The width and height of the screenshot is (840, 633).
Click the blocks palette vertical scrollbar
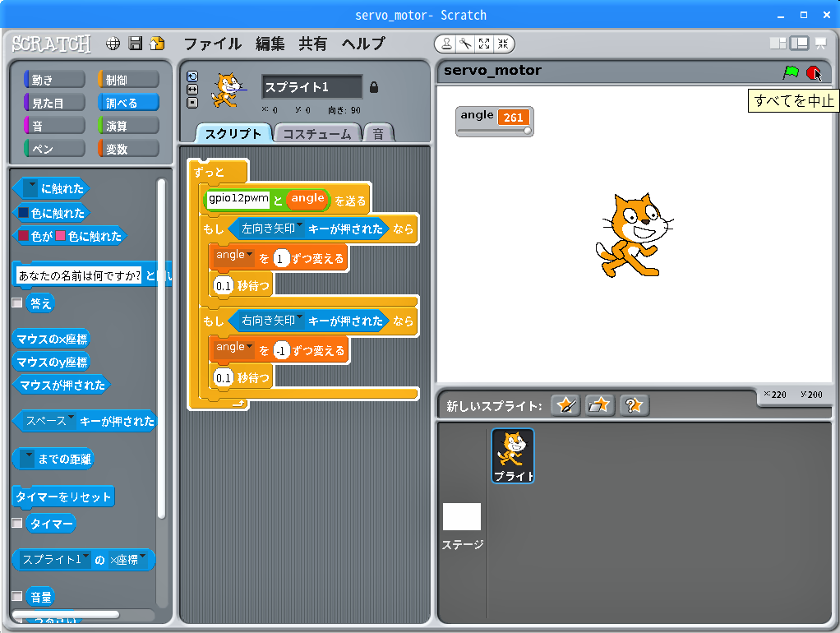point(161,349)
